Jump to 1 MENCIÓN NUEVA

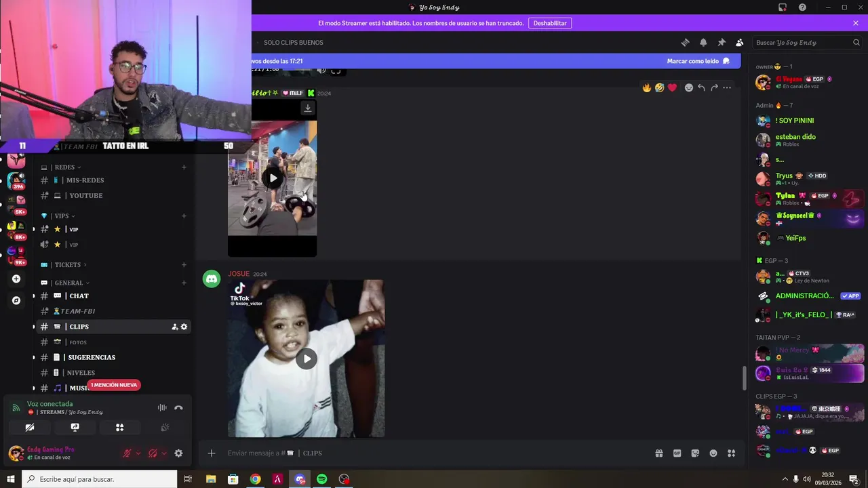pos(114,385)
